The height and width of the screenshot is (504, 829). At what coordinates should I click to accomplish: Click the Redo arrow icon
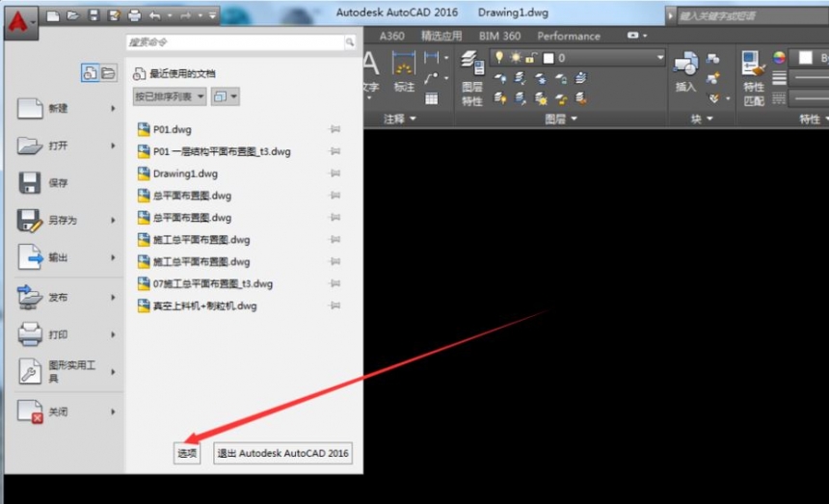click(186, 15)
